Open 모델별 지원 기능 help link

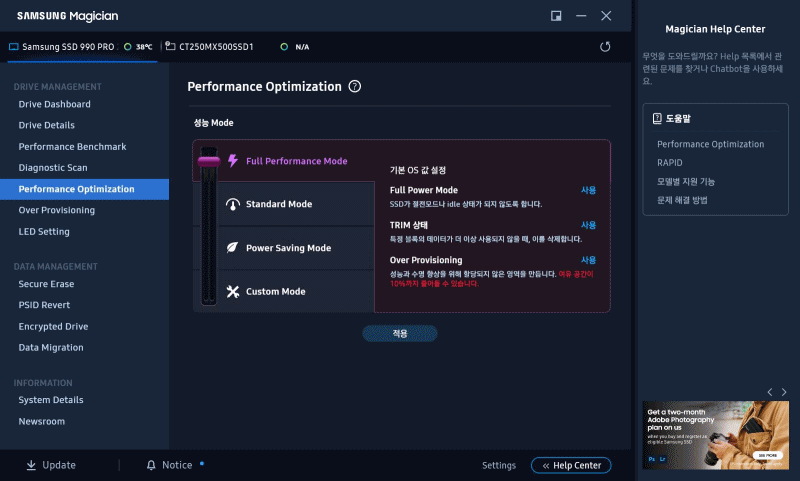click(686, 182)
